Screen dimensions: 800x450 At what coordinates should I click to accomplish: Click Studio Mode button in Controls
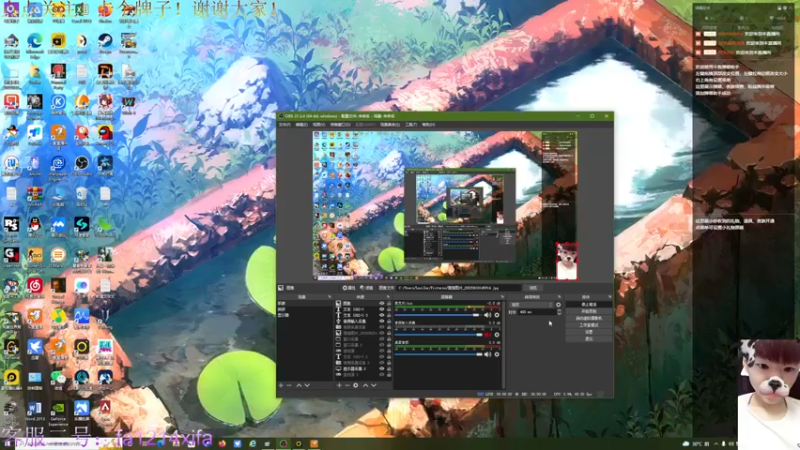point(589,325)
